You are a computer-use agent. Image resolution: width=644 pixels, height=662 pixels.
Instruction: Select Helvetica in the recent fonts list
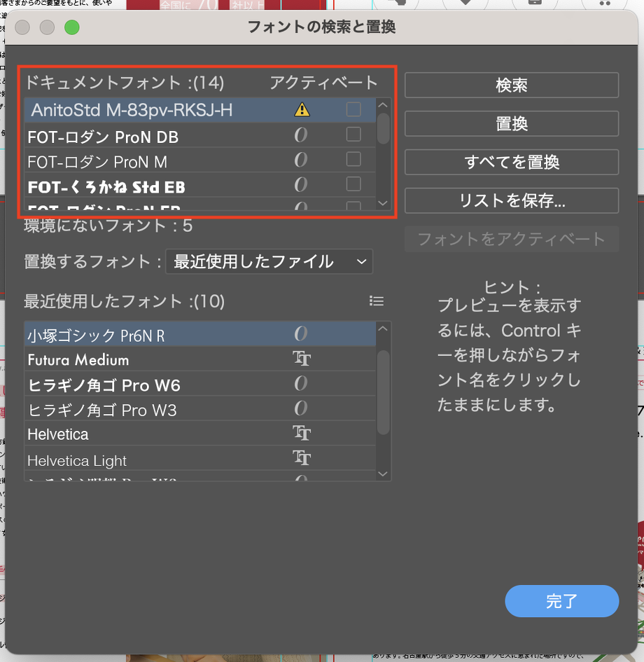58,434
